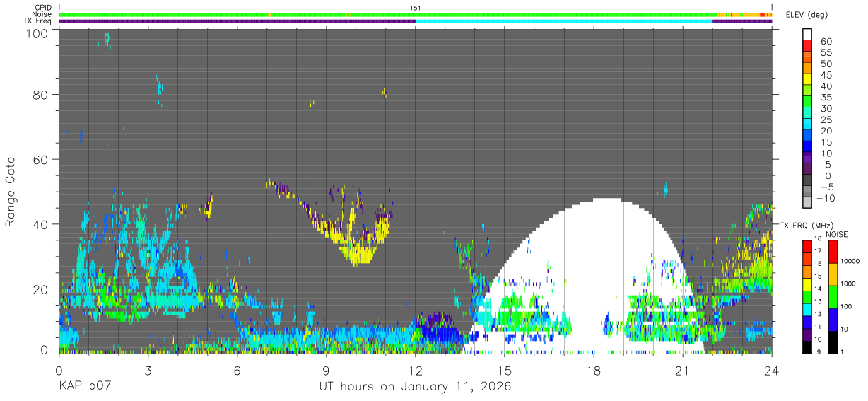The height and width of the screenshot is (401, 868).
Task: Click the 'CPID' label at top left
Action: click(43, 8)
